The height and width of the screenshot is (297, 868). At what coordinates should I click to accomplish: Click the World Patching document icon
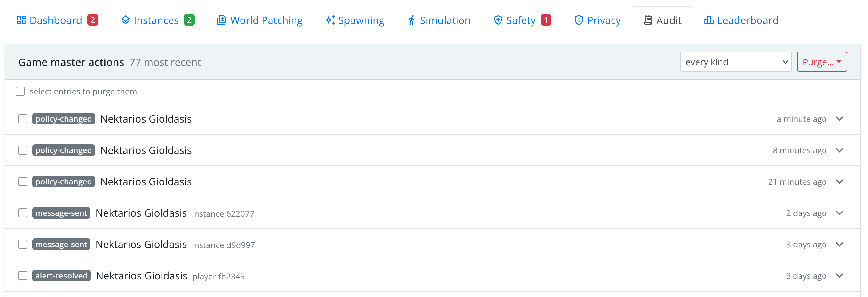click(222, 20)
